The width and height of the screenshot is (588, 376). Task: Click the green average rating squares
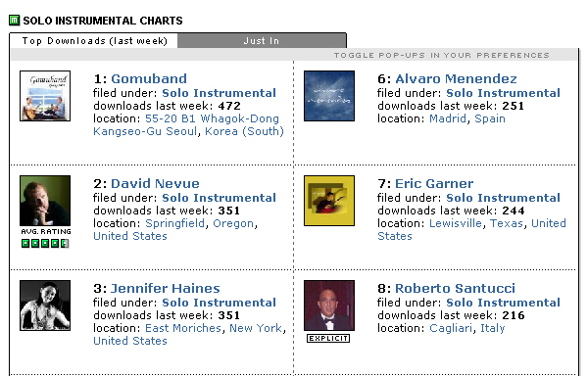(x=45, y=244)
